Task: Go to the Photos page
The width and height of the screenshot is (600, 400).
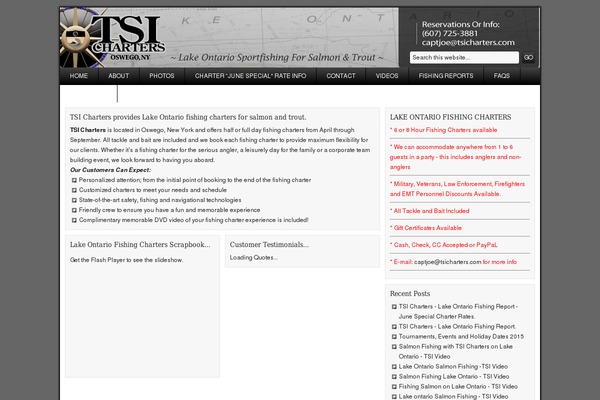Action: tap(162, 76)
